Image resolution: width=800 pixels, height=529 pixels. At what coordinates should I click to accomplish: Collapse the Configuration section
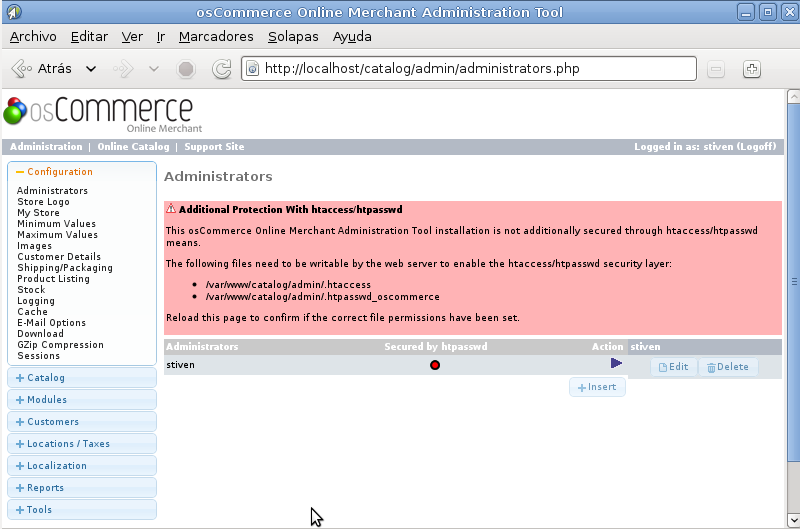[x=82, y=172]
